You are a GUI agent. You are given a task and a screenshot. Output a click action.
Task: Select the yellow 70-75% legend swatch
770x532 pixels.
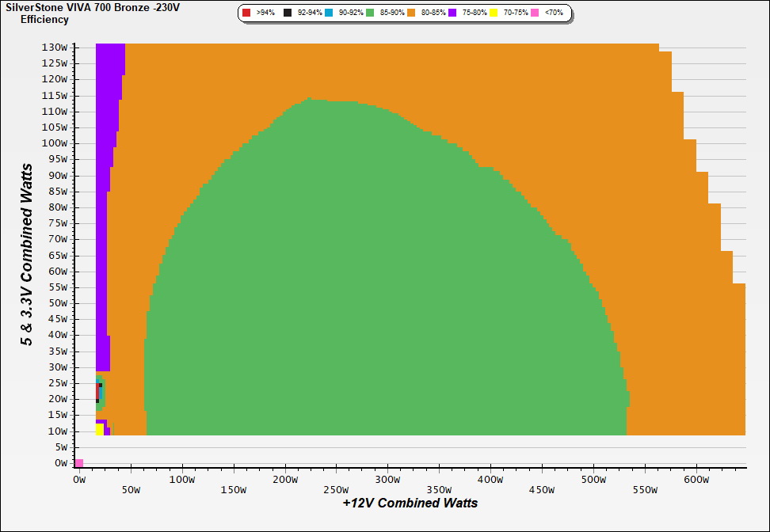(x=494, y=13)
